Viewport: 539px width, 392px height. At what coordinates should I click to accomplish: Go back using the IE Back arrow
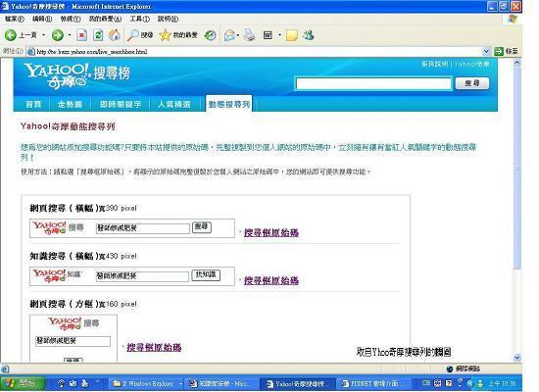(11, 34)
